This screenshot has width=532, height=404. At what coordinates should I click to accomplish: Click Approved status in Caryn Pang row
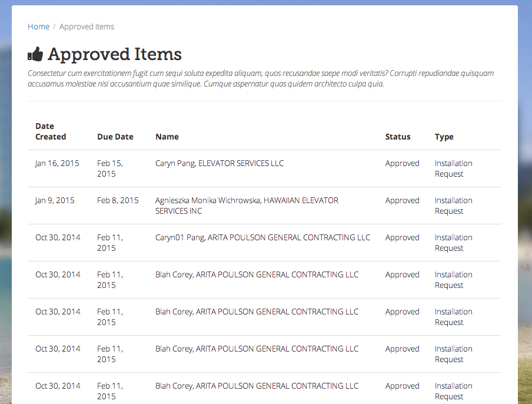(x=402, y=163)
